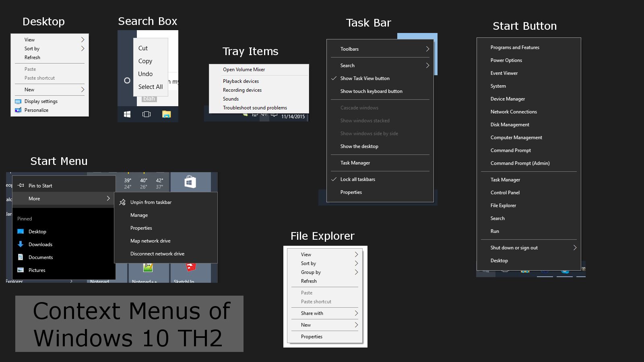644x362 pixels.
Task: Select Properties in File Explorer menu
Action: [312, 337]
